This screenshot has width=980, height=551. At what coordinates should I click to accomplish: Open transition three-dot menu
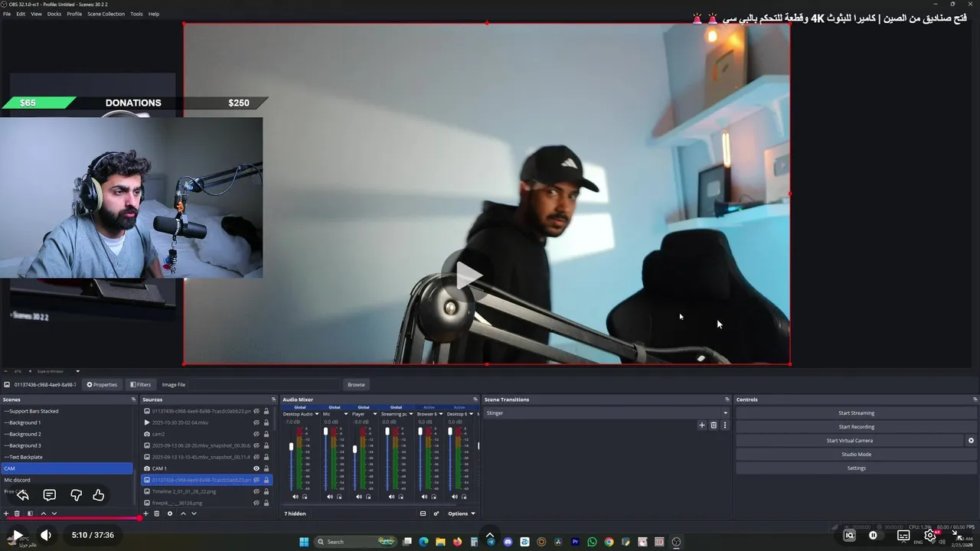pos(724,425)
